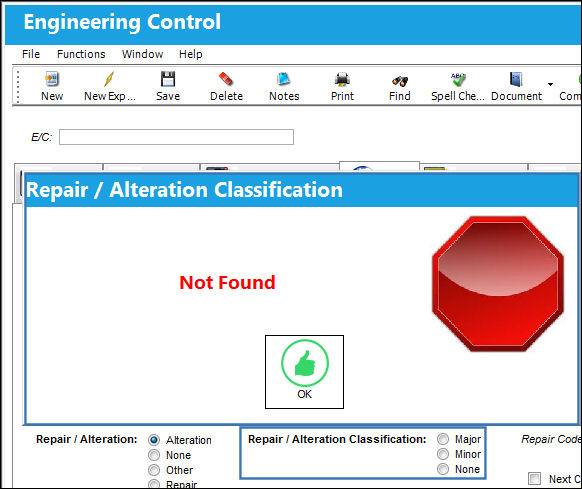Click the red stop sign icon
The image size is (582, 489).
[x=498, y=284]
